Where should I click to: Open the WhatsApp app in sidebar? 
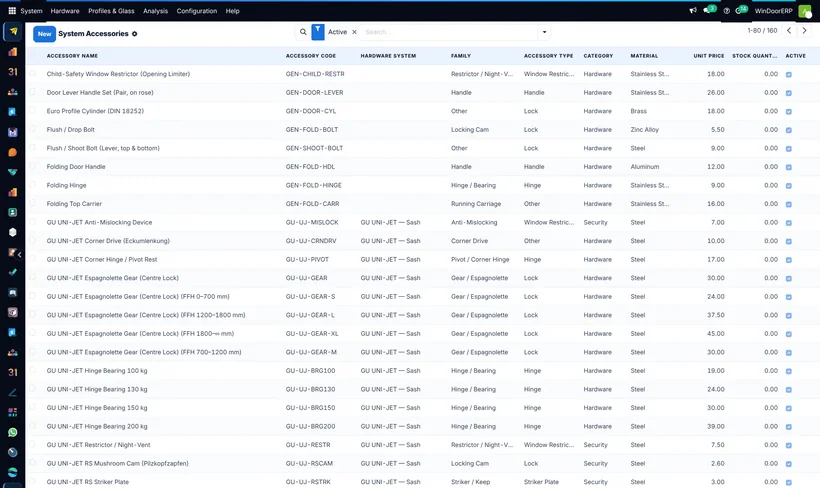13,432
